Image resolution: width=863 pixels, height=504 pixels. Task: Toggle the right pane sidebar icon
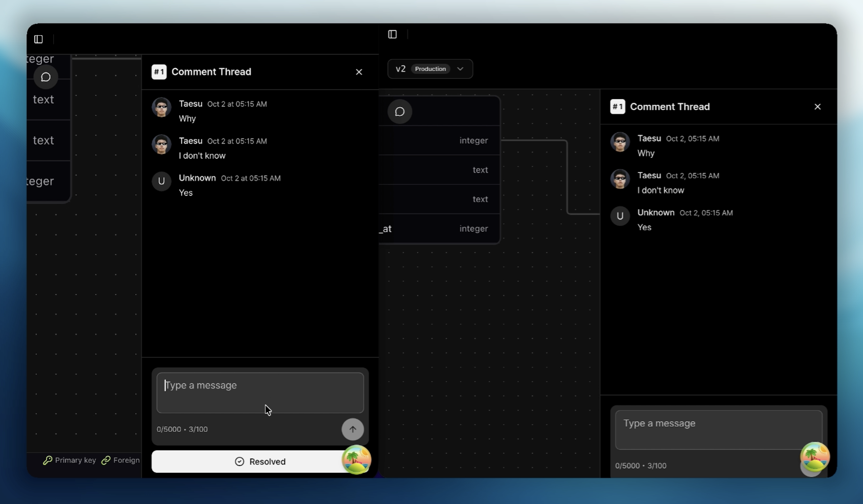[x=392, y=34]
